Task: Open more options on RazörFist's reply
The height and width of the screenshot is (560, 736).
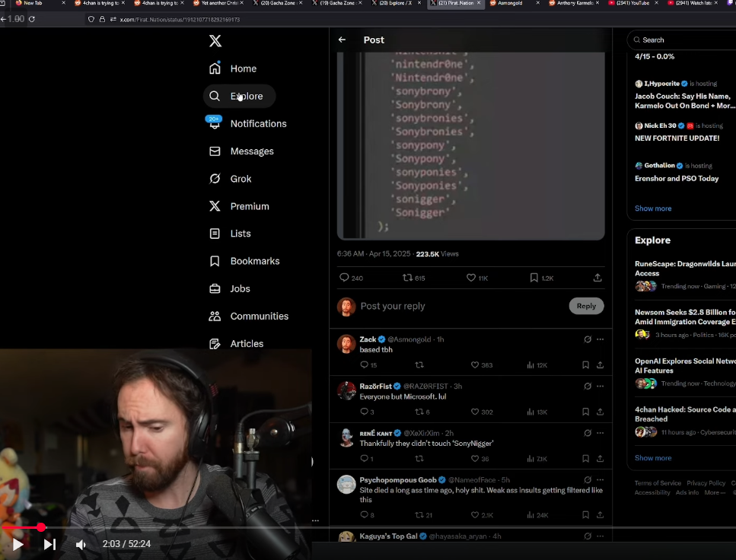Action: [x=600, y=387]
